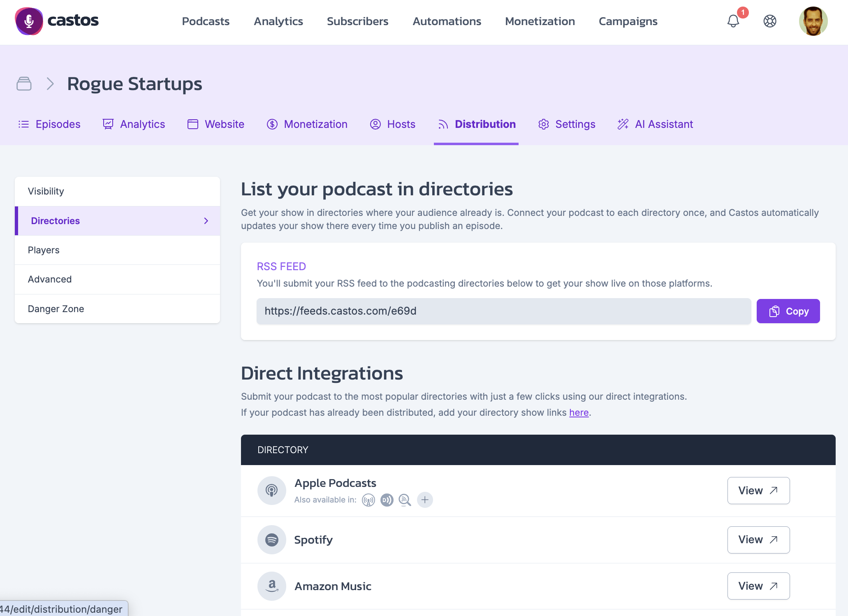Image resolution: width=848 pixels, height=616 pixels.
Task: Follow the 'here' directory links link
Action: pyautogui.click(x=579, y=412)
